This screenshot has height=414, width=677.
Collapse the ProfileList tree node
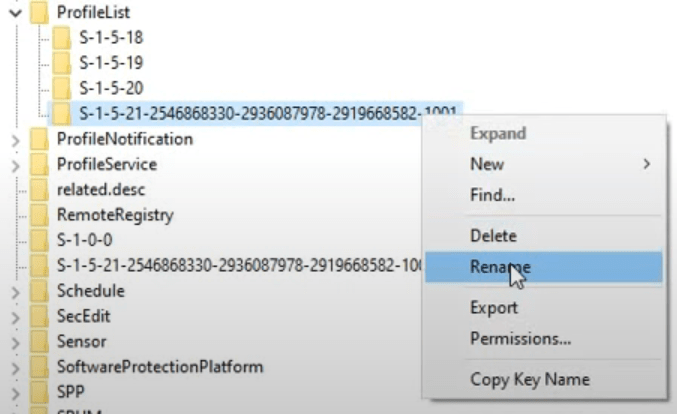point(15,13)
